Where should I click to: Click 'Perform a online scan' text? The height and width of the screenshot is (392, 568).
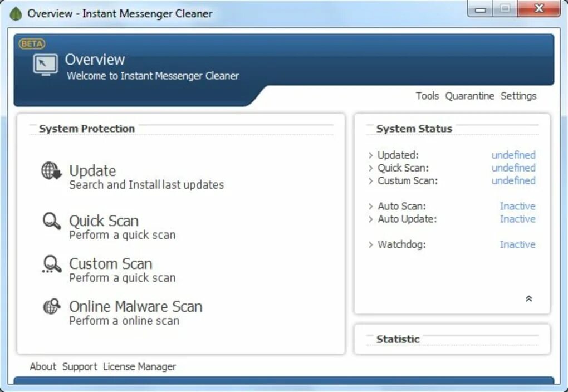click(124, 321)
